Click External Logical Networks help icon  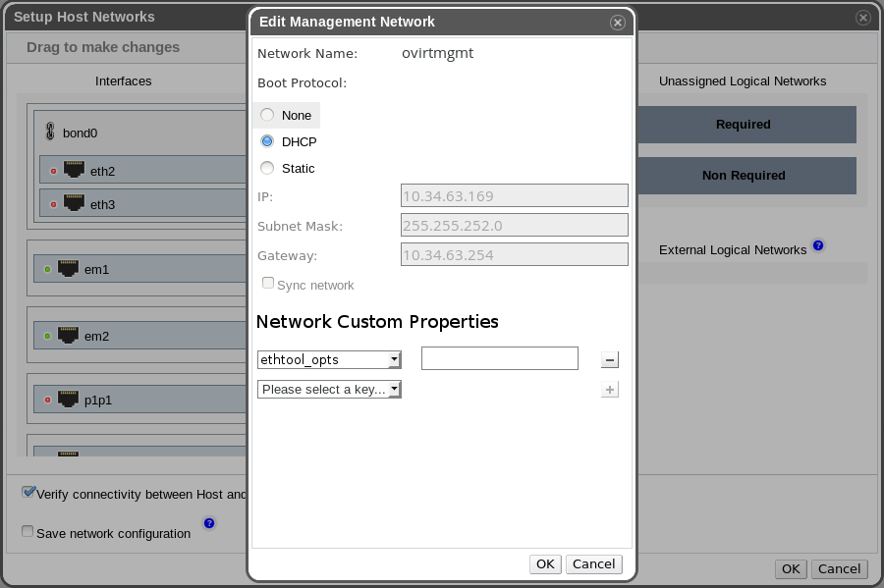point(818,245)
